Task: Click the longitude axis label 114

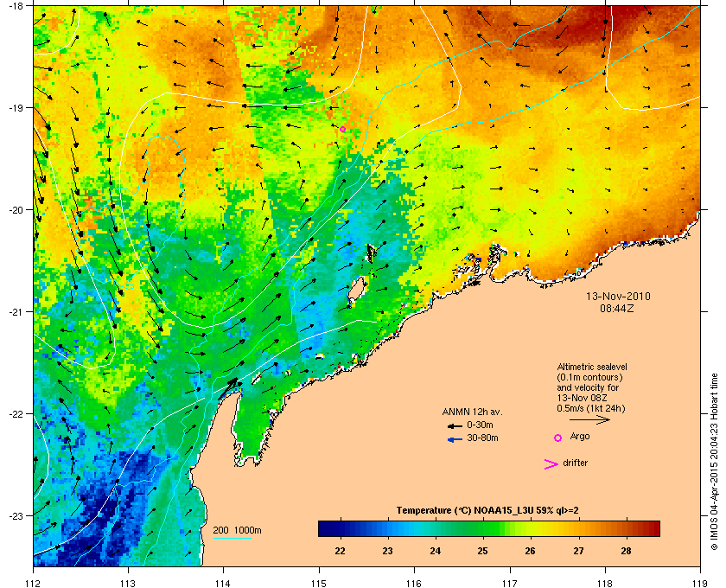Action: [223, 583]
